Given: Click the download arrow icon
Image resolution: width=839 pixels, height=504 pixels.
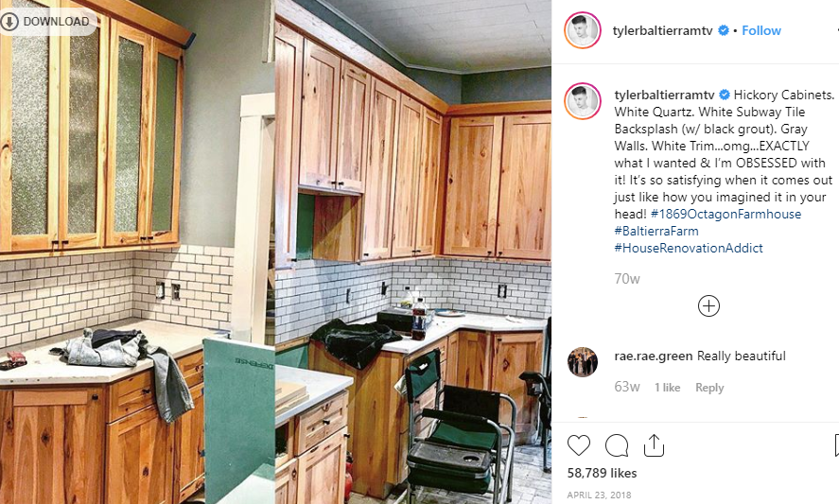Looking at the screenshot, I should click(x=9, y=22).
